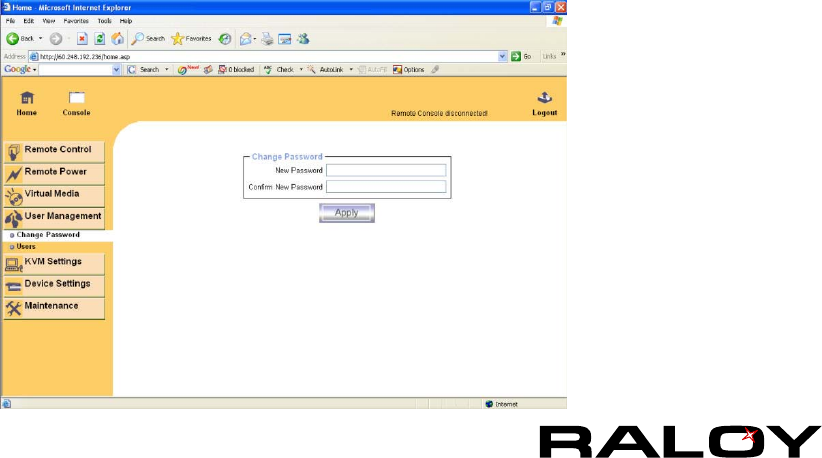822x458 pixels.
Task: Open the Edit menu
Action: click(28, 21)
